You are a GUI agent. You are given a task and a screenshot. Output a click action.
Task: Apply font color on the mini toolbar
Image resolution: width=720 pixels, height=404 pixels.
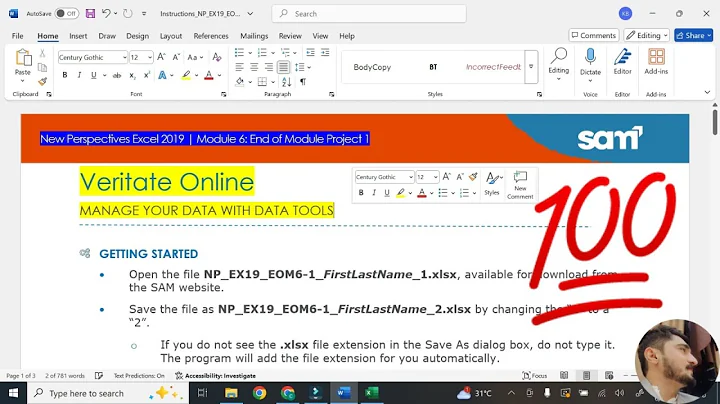[422, 193]
